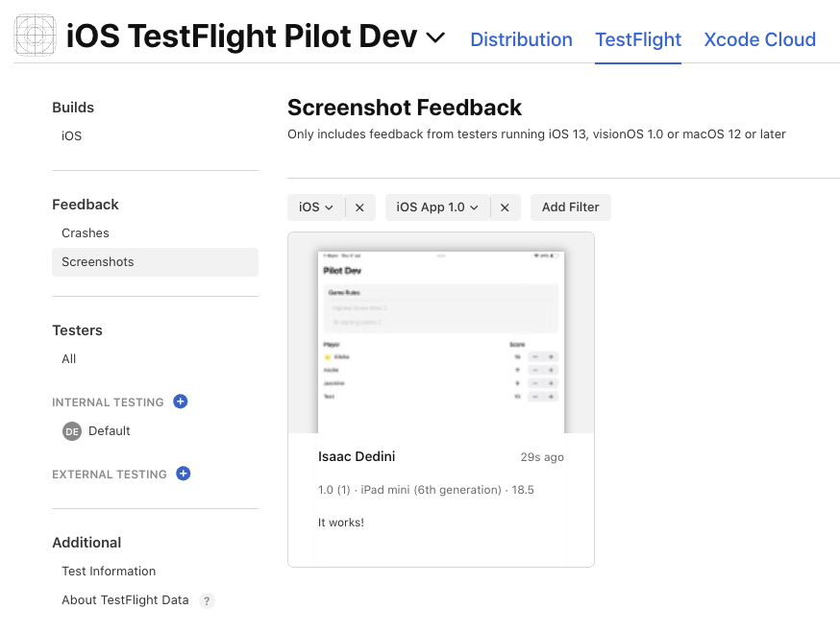Screen dimensions: 840x633
Task: Remove the iOS App 1.0 filter
Action: (x=506, y=207)
